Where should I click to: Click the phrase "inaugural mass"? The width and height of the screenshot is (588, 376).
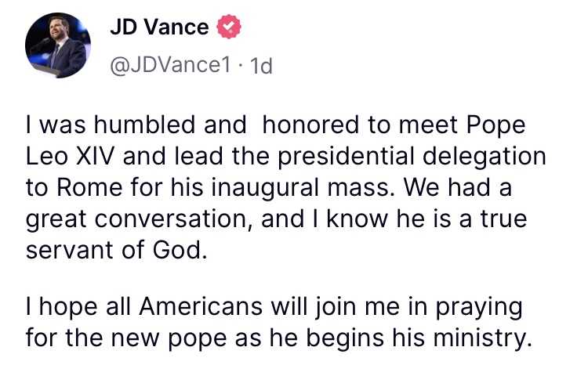click(303, 188)
